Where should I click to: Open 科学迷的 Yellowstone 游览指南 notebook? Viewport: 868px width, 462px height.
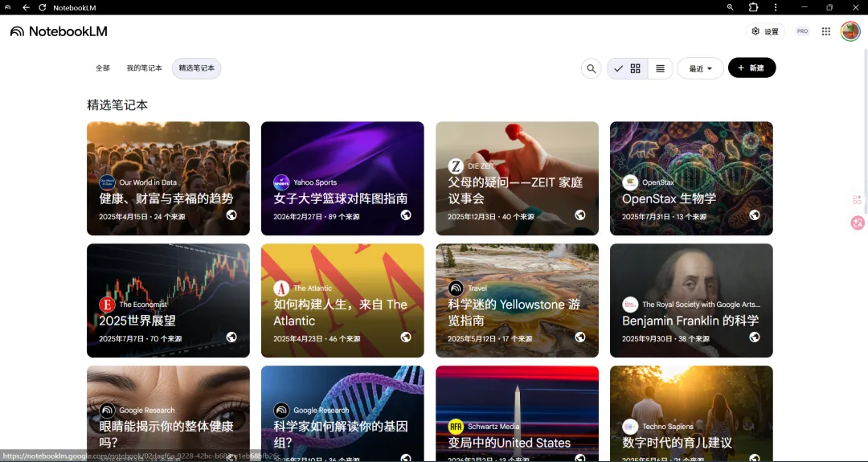(517, 301)
